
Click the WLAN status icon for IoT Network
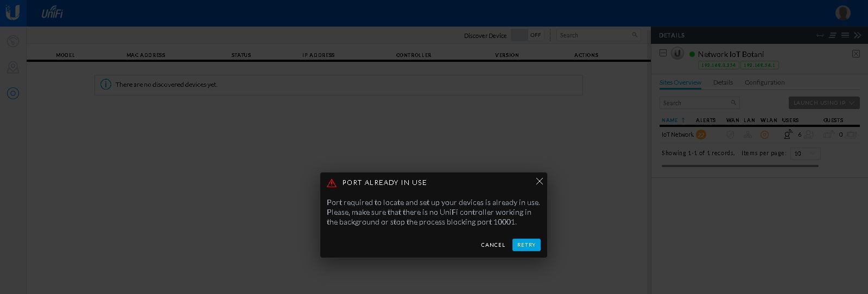pos(764,135)
